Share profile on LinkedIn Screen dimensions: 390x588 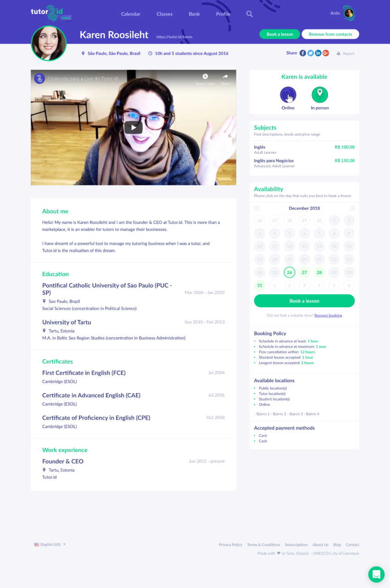(x=318, y=53)
